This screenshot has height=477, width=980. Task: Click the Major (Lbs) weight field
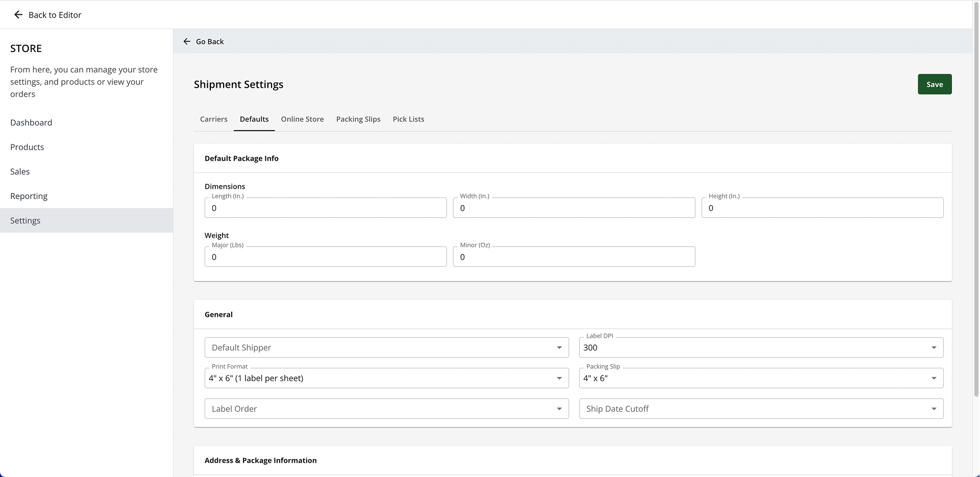[325, 257]
